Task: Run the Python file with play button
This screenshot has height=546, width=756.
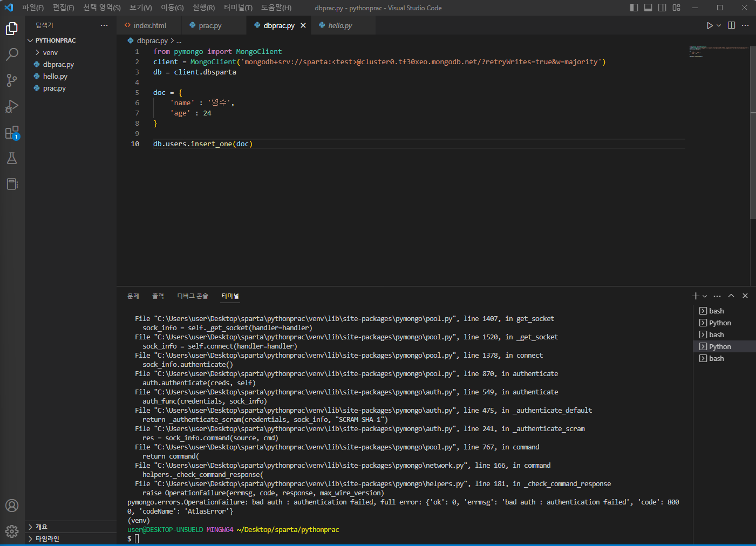Action: click(x=710, y=25)
